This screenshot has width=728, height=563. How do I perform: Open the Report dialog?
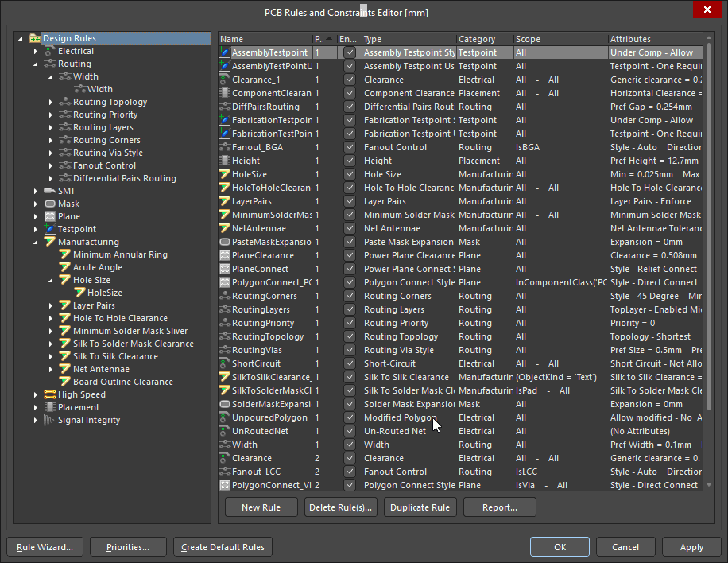(x=500, y=507)
